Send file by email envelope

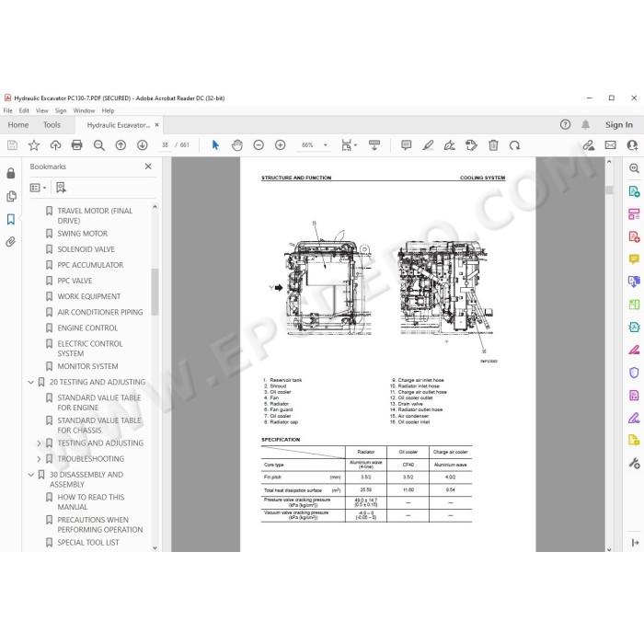[610, 145]
